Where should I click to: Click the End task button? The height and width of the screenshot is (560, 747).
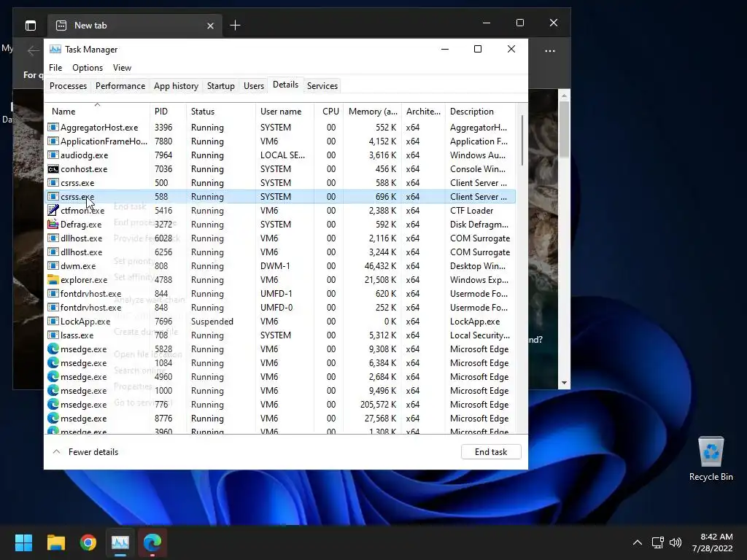491,452
